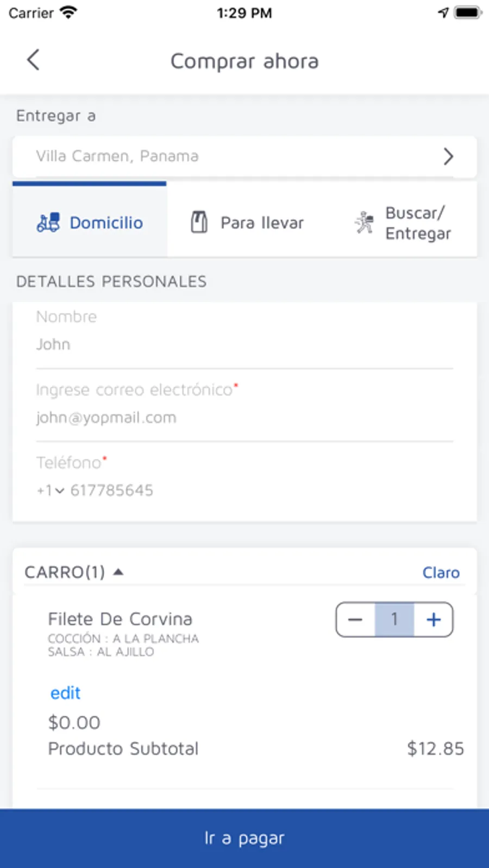Screen dimensions: 489x868
Task: Open the delivery address chevron
Action: pyautogui.click(x=448, y=156)
